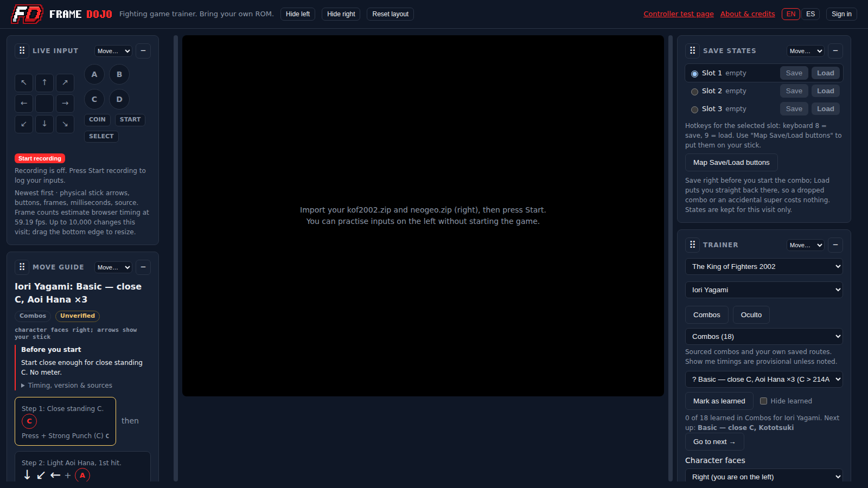Open the Combos (18) category dropdown
The image size is (868, 488).
tap(764, 337)
